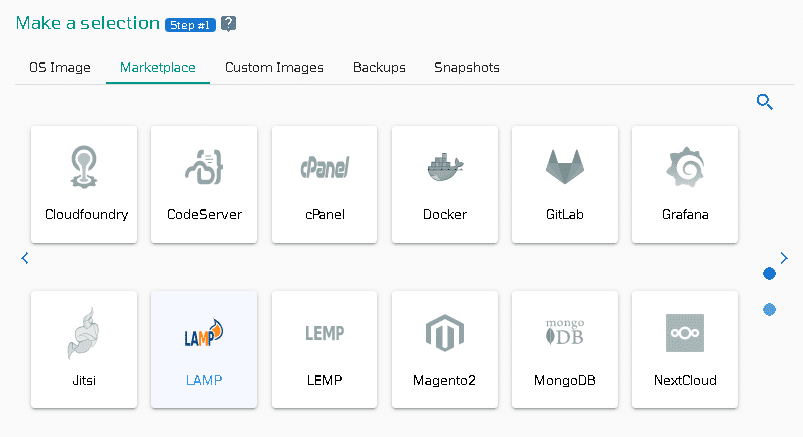Open the Backups tab
The height and width of the screenshot is (437, 803).
(x=379, y=68)
